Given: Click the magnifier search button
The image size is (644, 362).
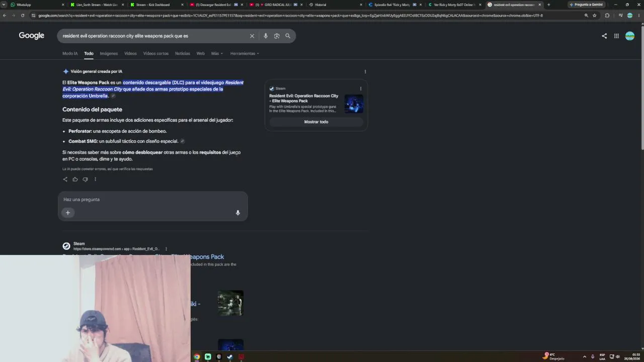Looking at the screenshot, I should 288,36.
